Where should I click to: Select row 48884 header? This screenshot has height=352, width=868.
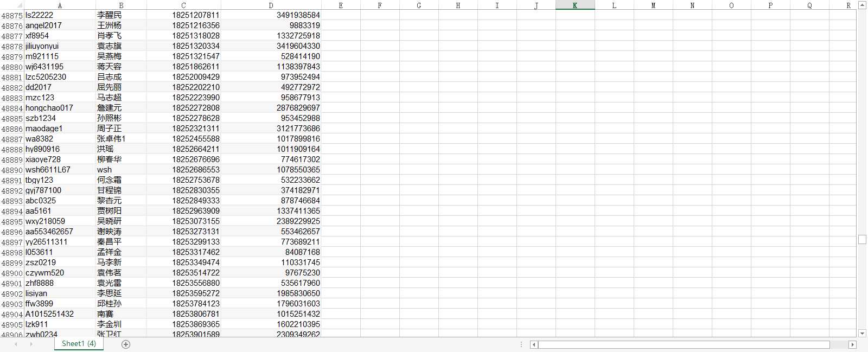click(12, 108)
